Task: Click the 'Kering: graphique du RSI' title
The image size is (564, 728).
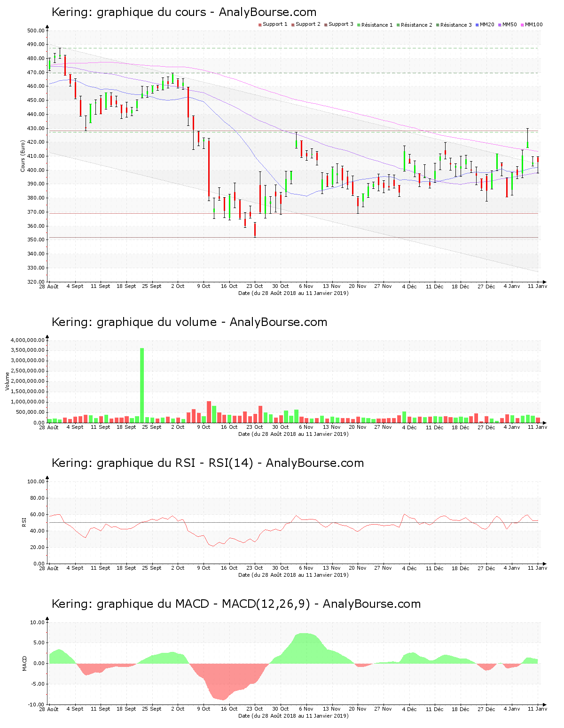Action: tap(207, 463)
